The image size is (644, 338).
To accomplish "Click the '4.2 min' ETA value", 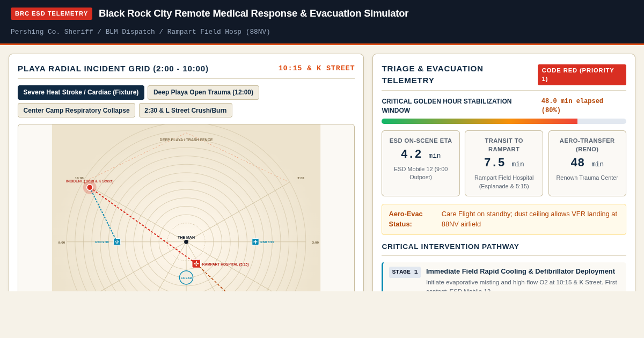I will coord(421,155).
